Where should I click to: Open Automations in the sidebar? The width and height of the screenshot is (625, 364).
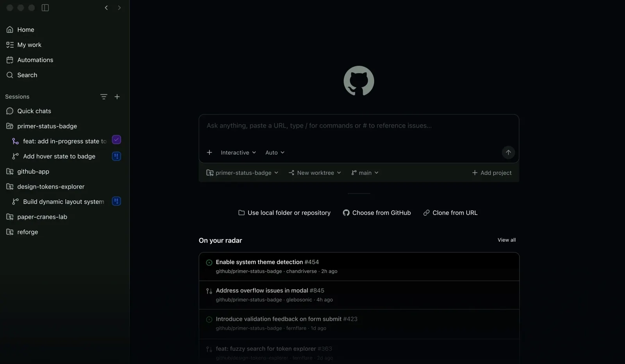pyautogui.click(x=64, y=60)
